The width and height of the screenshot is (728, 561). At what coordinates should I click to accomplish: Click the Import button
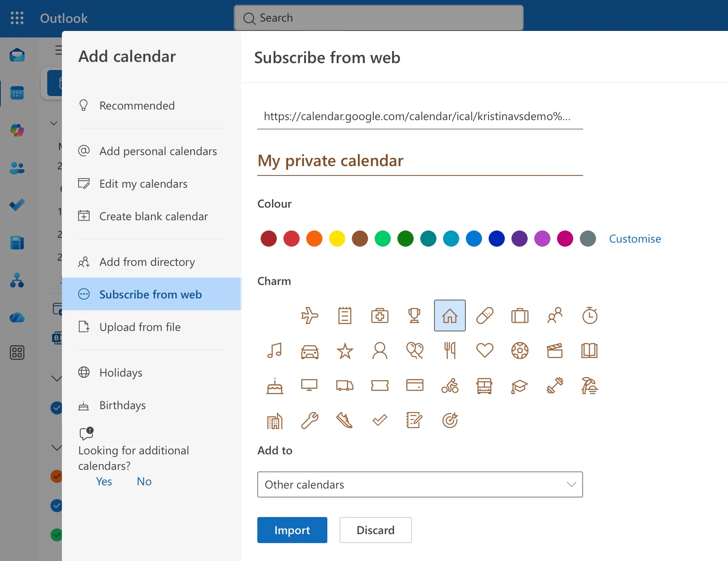pos(292,530)
